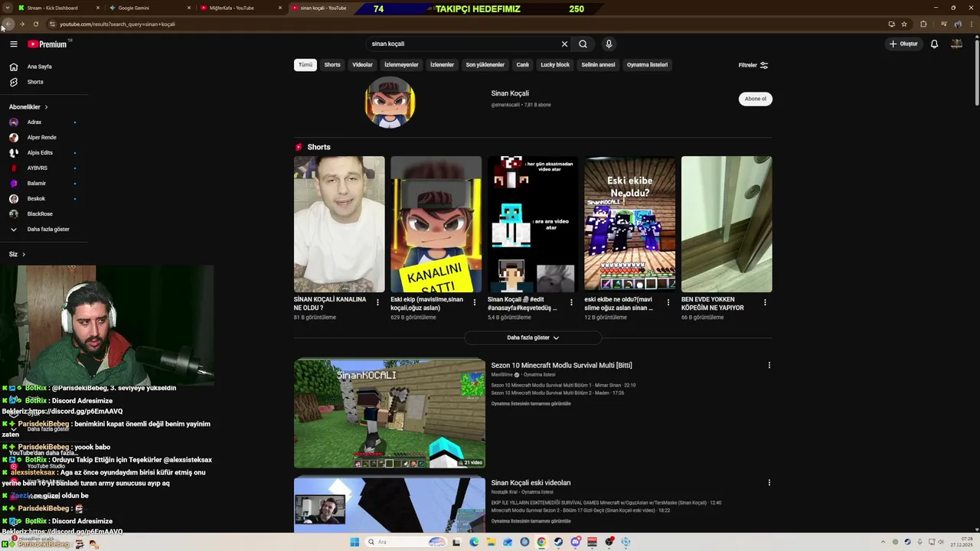Go to the YouTube Premium home logo
The height and width of the screenshot is (551, 980).
click(48, 44)
